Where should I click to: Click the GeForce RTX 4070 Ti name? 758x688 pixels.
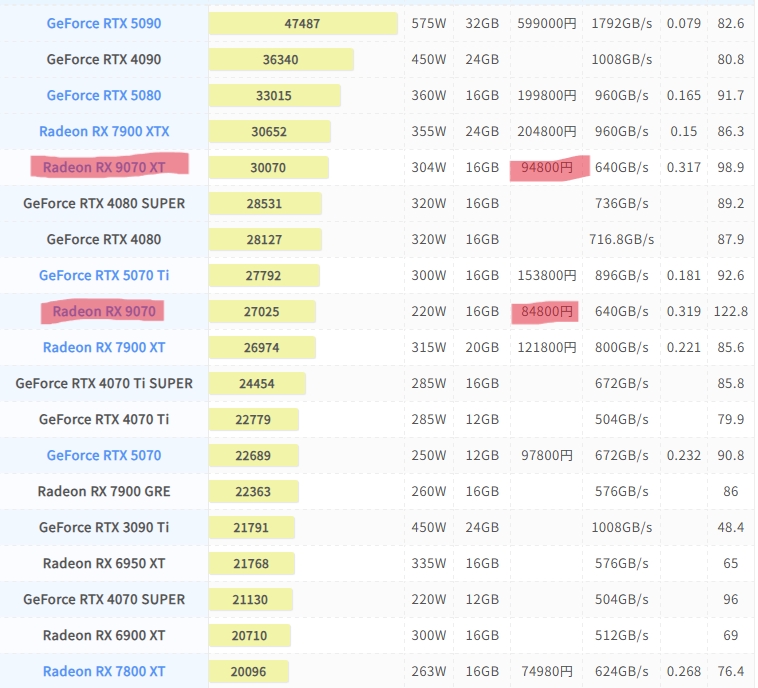(x=104, y=419)
